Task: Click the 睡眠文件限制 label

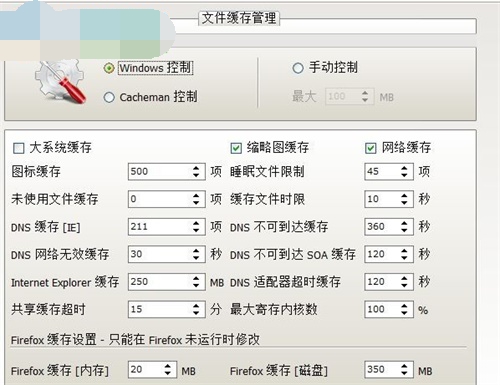Action: [267, 172]
